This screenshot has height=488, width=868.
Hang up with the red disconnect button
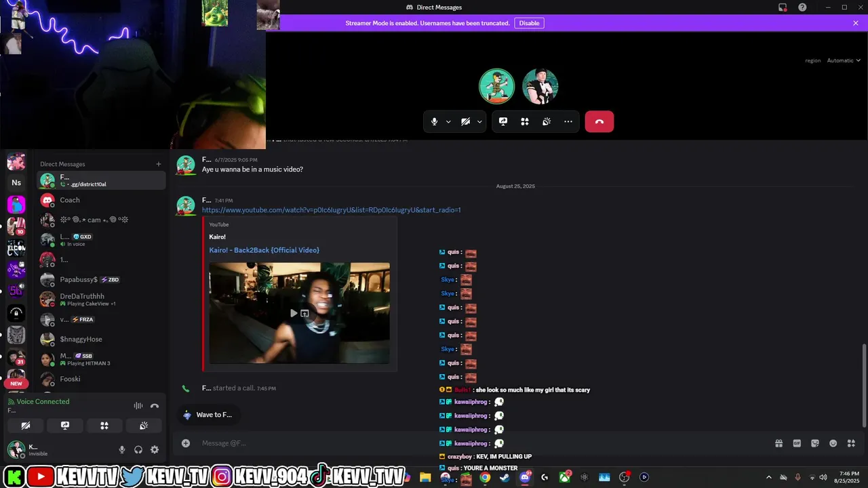[x=599, y=121]
